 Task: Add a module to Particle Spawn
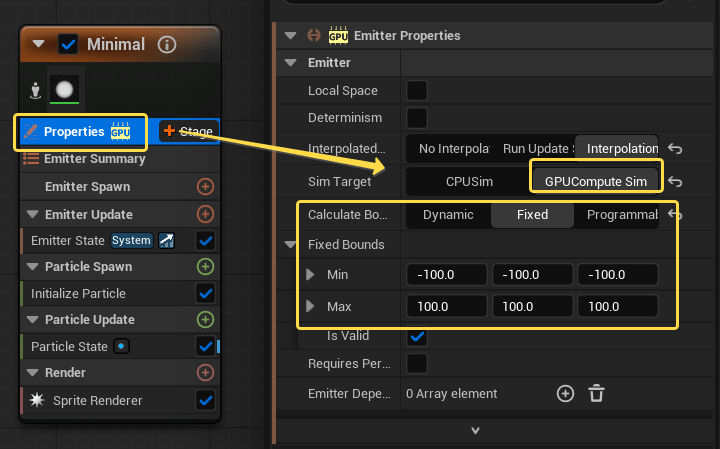point(205,267)
